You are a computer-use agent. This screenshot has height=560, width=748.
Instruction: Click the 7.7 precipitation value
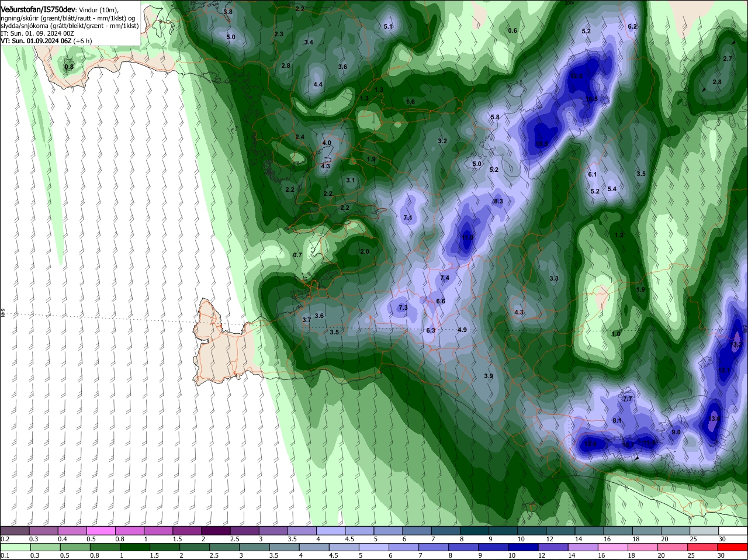[x=628, y=399]
